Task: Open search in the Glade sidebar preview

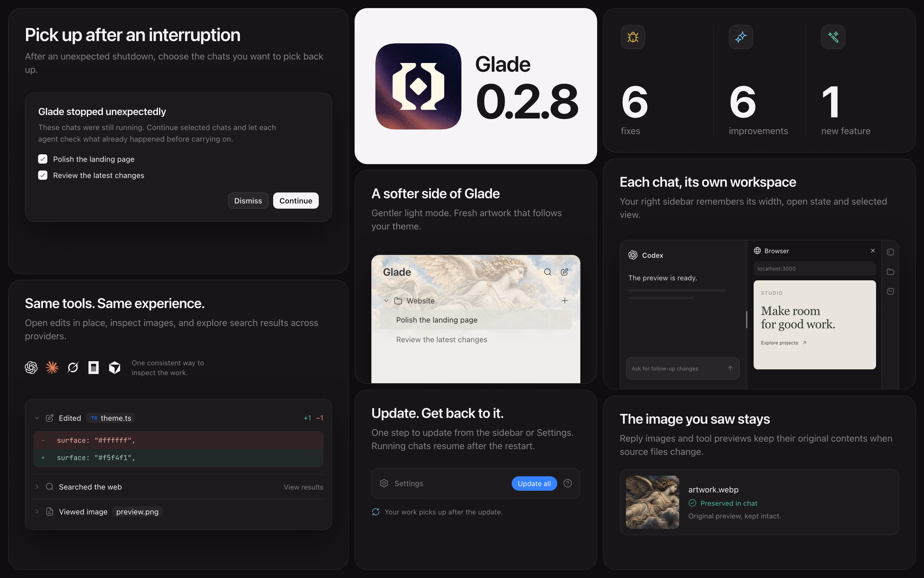Action: 547,272
